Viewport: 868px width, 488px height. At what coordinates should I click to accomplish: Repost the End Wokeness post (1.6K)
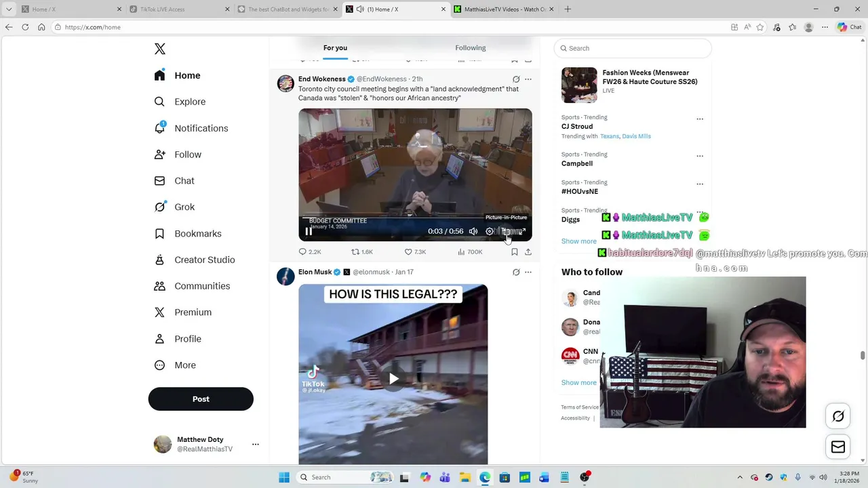(x=362, y=251)
